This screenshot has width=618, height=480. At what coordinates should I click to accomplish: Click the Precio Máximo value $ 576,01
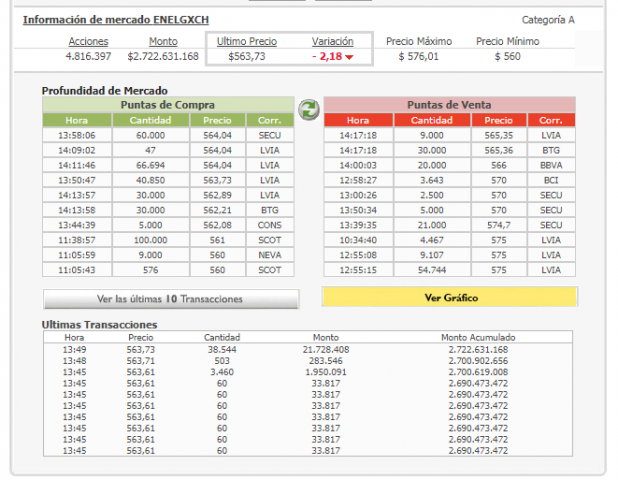(418, 57)
